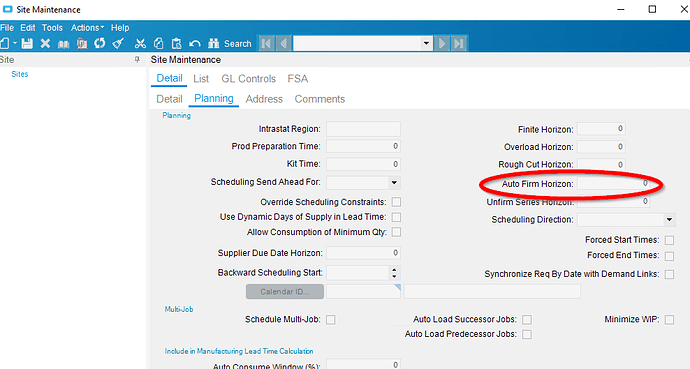Click the Undo arrow icon
Image resolution: width=690 pixels, height=369 pixels.
point(195,44)
